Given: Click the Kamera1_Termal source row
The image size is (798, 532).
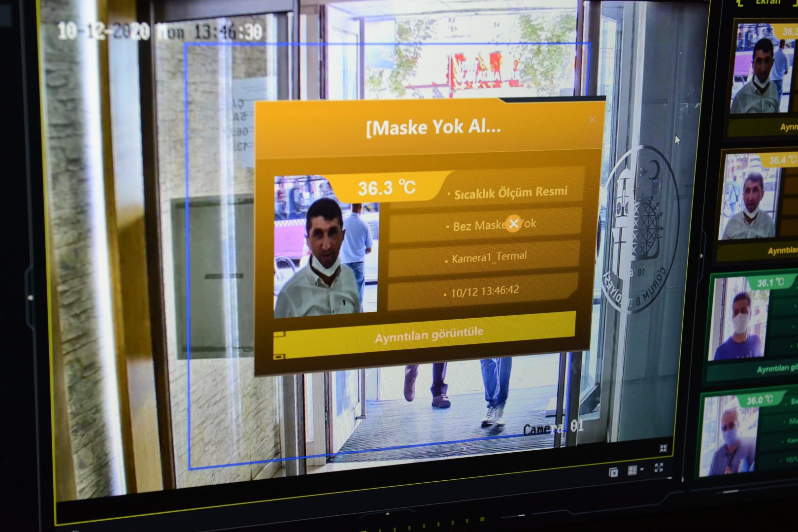Looking at the screenshot, I should 489,257.
